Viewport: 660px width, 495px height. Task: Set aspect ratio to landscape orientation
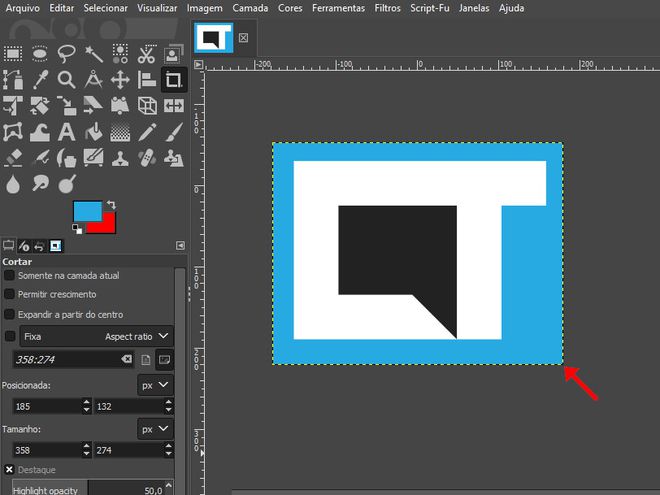[164, 359]
